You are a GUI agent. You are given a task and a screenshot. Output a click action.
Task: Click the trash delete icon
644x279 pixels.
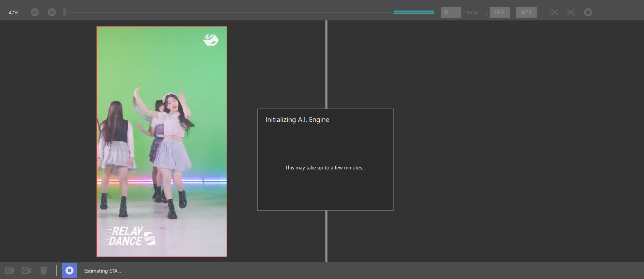coord(44,270)
